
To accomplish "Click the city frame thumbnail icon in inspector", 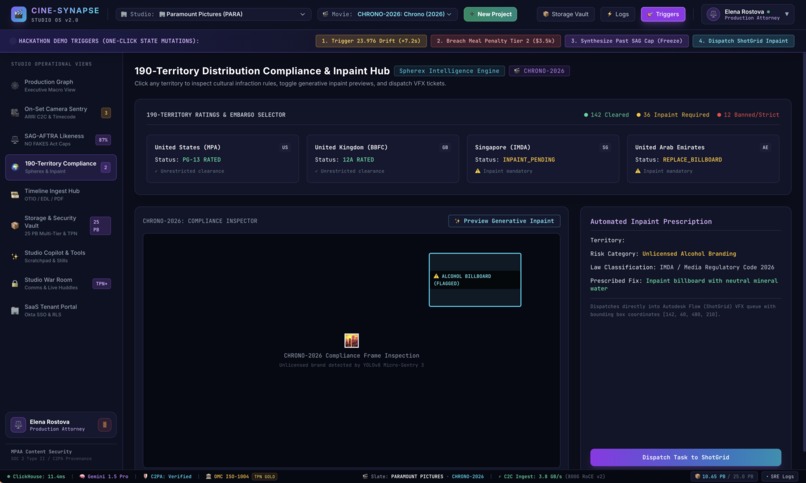I will click(352, 340).
